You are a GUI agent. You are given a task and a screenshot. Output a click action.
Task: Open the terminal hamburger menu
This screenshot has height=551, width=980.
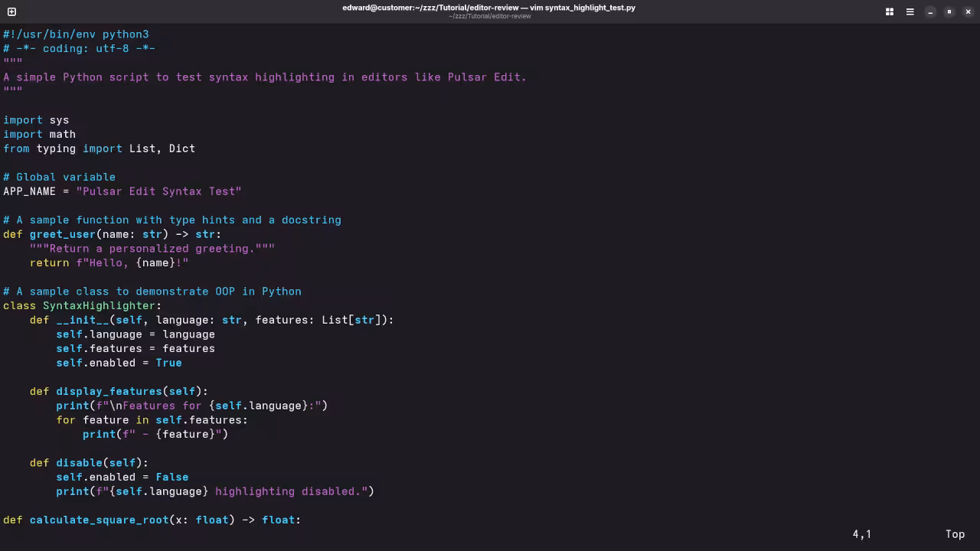pos(910,11)
